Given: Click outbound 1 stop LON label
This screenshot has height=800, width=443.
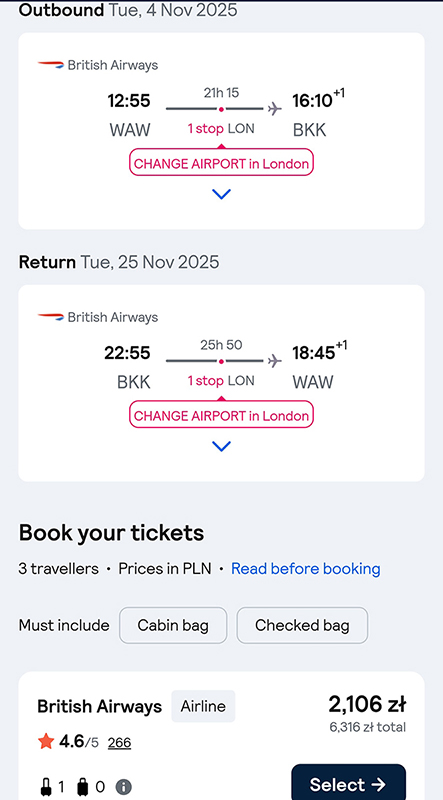Looking at the screenshot, I should pos(221,129).
